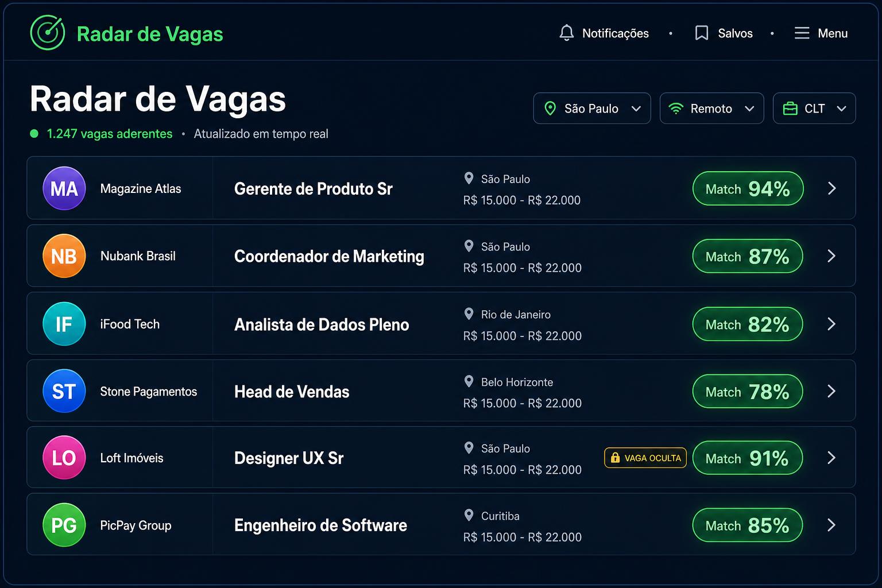The width and height of the screenshot is (882, 588).
Task: Click the Match 94% badge
Action: click(748, 188)
